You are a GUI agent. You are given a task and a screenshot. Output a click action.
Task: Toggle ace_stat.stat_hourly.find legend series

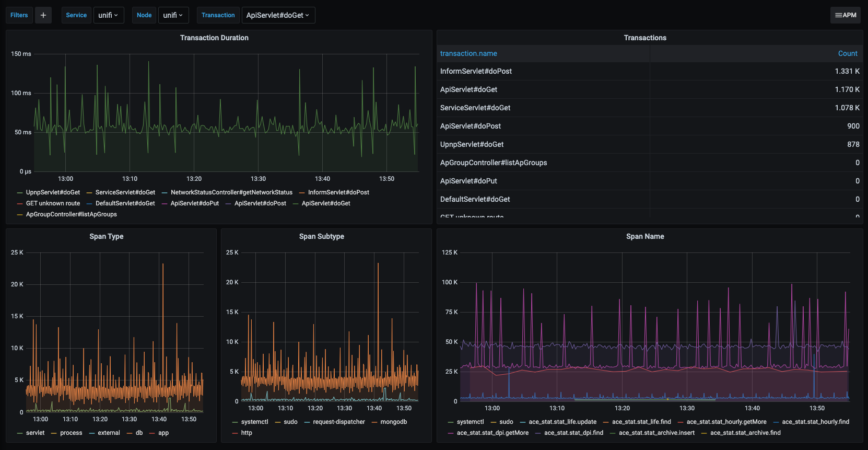pyautogui.click(x=816, y=422)
